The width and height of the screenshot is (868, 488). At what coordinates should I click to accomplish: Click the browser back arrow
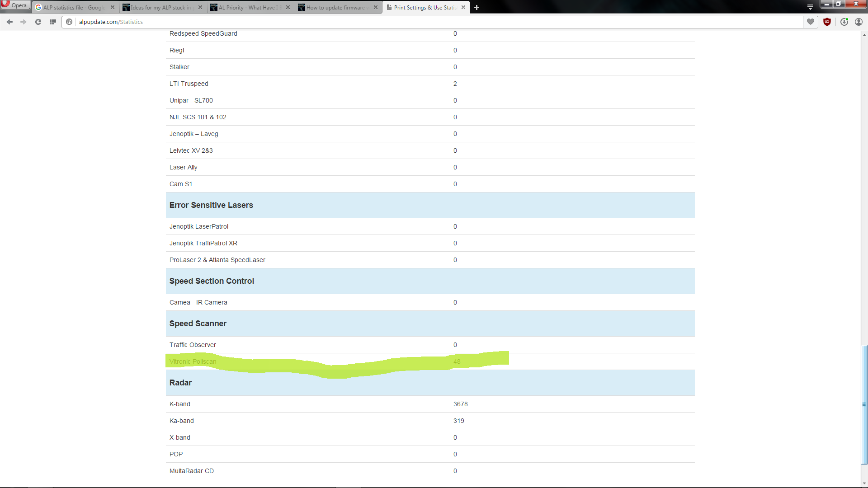click(9, 22)
